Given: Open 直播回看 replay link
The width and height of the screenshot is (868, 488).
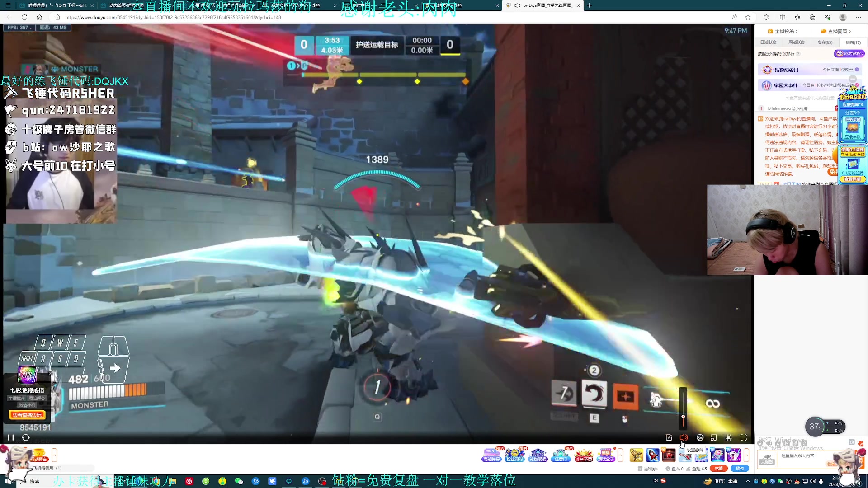Looking at the screenshot, I should coord(836,31).
